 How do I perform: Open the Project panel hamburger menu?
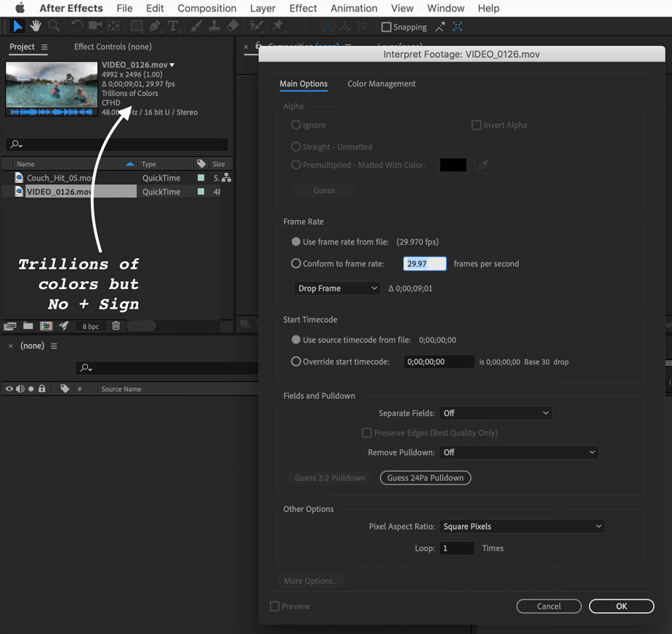44,46
